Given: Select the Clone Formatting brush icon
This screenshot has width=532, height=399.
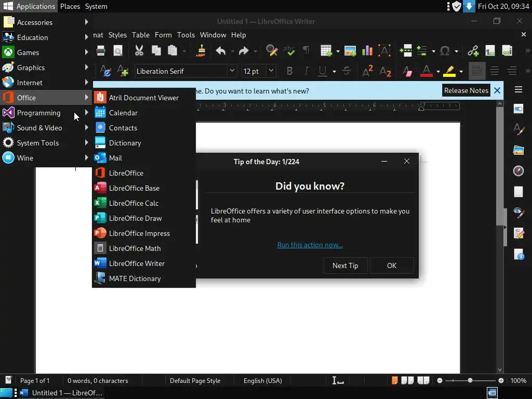Looking at the screenshot, I should click(x=201, y=51).
